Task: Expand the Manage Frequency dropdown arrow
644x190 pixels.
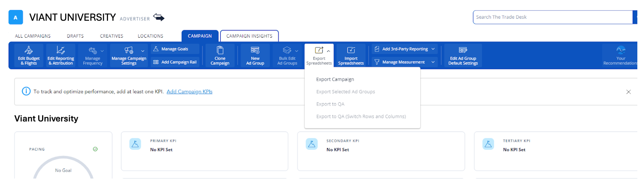Action: coord(102,51)
